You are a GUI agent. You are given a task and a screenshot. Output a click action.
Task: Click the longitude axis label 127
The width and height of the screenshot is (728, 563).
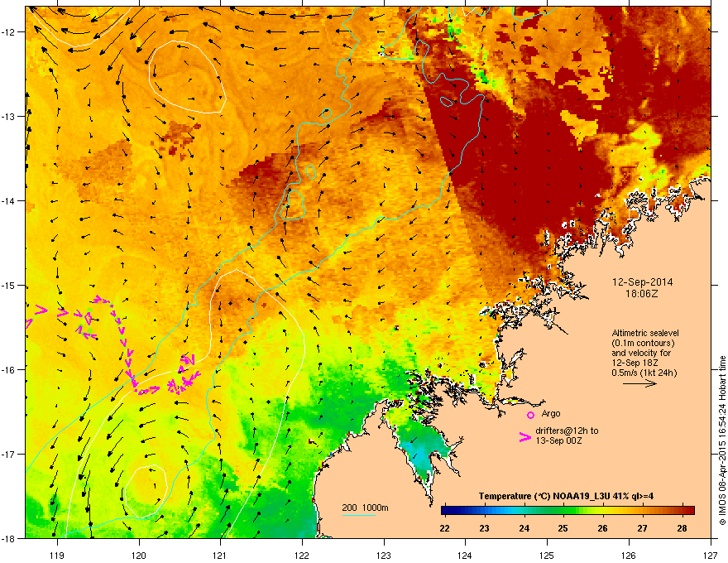pos(711,555)
